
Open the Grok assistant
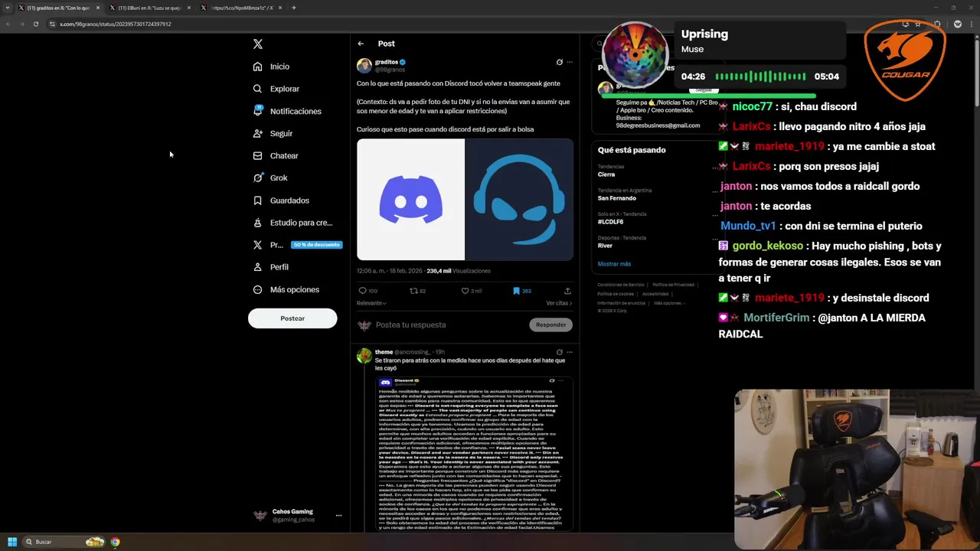[270, 178]
